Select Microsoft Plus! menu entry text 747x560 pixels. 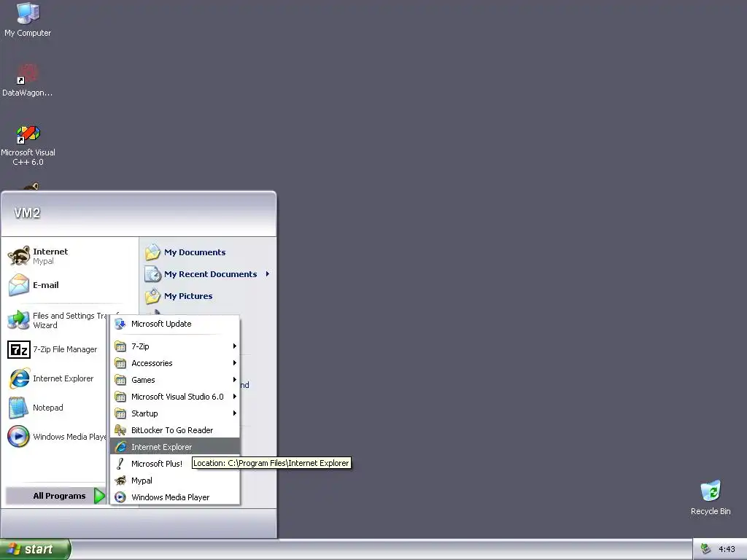tap(157, 464)
